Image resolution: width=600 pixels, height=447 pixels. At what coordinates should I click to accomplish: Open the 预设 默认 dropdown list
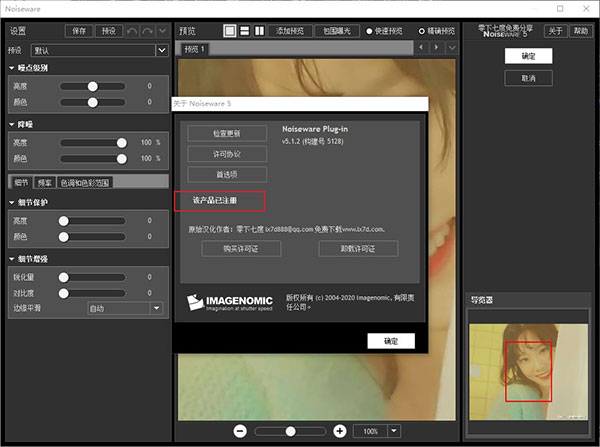coord(161,49)
